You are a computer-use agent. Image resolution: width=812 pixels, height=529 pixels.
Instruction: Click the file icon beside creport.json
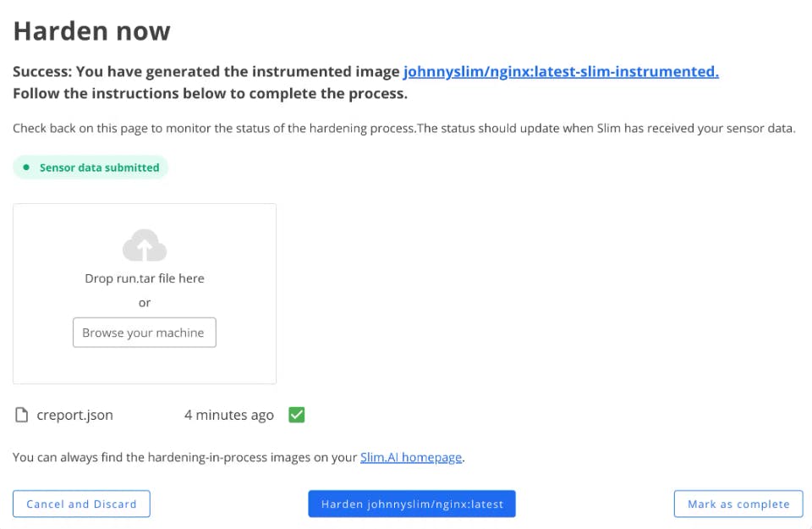[x=21, y=415]
